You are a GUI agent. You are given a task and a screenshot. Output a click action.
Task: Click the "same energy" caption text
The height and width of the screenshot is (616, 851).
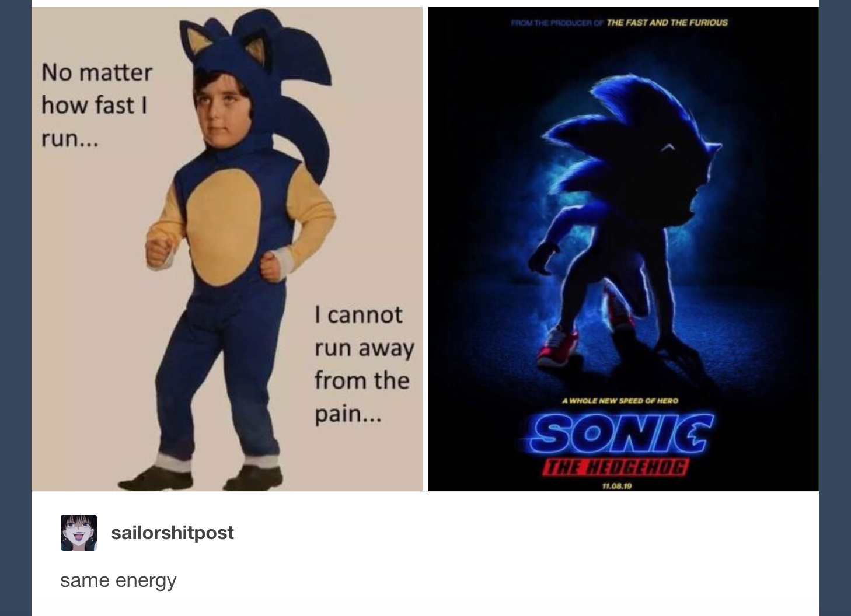point(118,580)
